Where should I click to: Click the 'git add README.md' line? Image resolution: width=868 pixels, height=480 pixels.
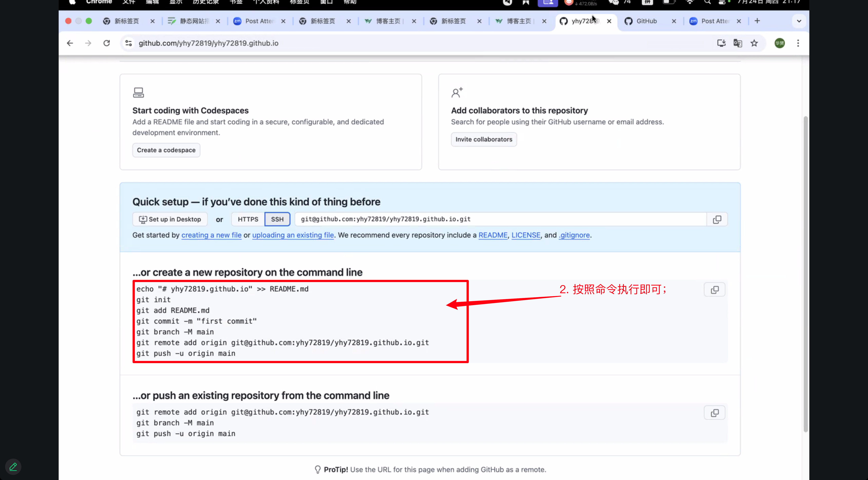pyautogui.click(x=173, y=310)
